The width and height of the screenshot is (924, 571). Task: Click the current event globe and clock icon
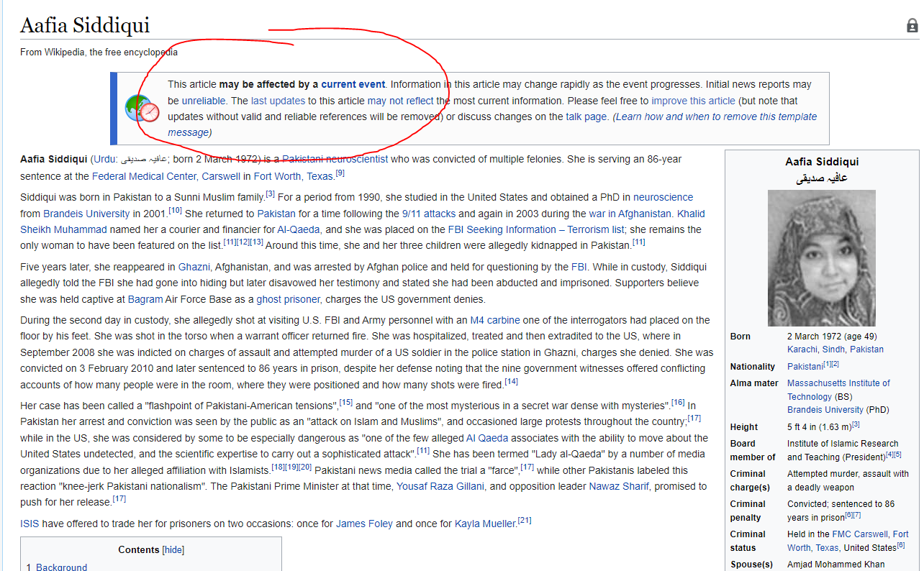(142, 109)
